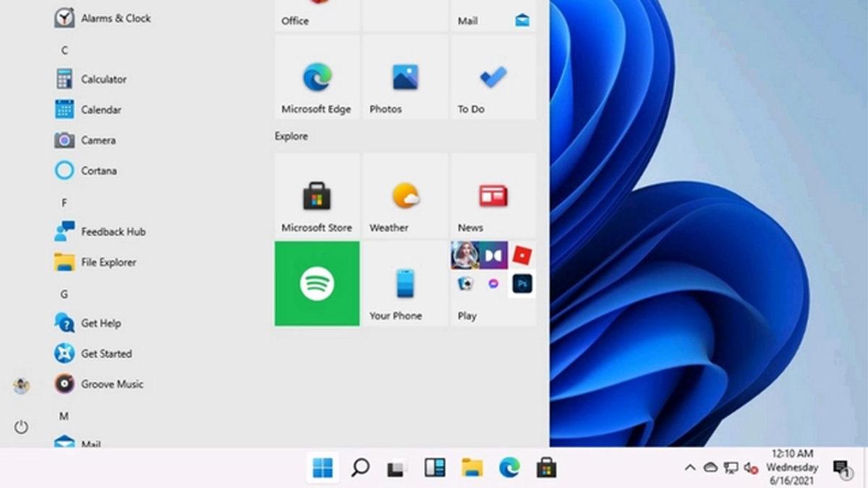Click the C section header to jump alphabetically
The image size is (868, 488).
[64, 50]
